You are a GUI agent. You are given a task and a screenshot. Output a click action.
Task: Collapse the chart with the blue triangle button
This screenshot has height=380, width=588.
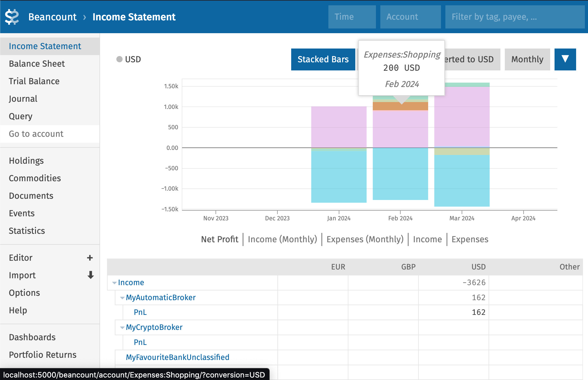tap(565, 59)
